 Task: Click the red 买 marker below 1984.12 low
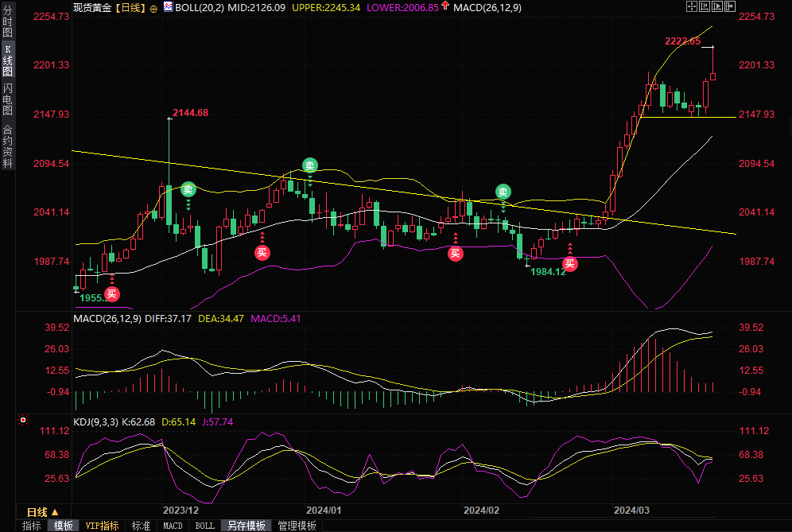coord(569,264)
